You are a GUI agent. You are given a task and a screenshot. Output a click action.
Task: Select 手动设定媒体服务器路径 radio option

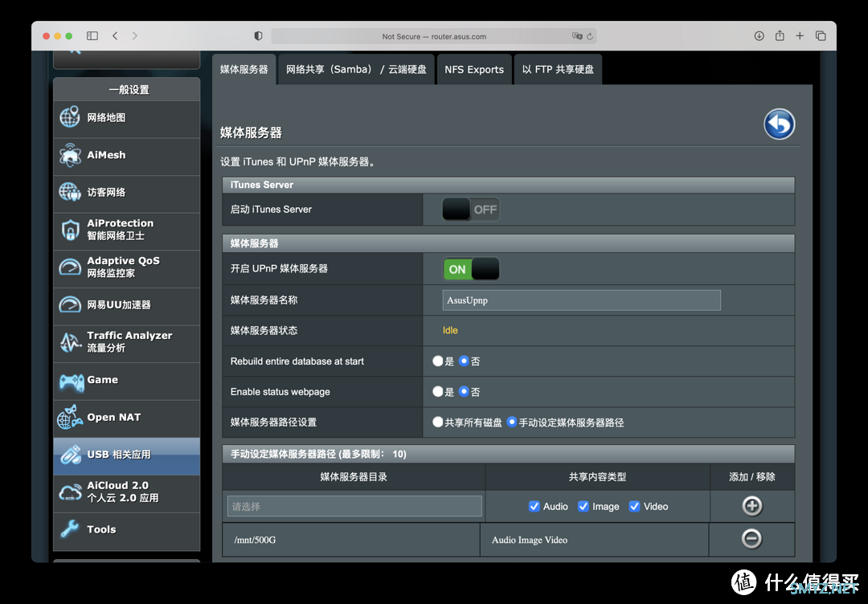click(511, 422)
